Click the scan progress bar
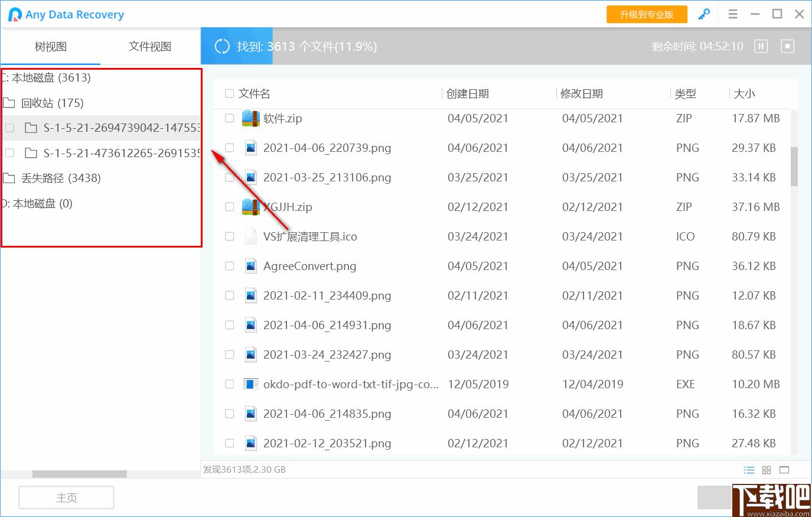Viewport: 812px width, 517px height. click(506, 46)
